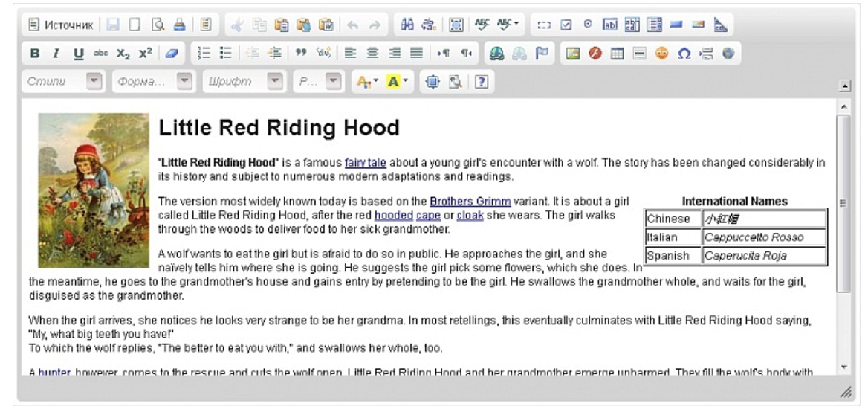Click the Undo arrow

click(x=352, y=25)
